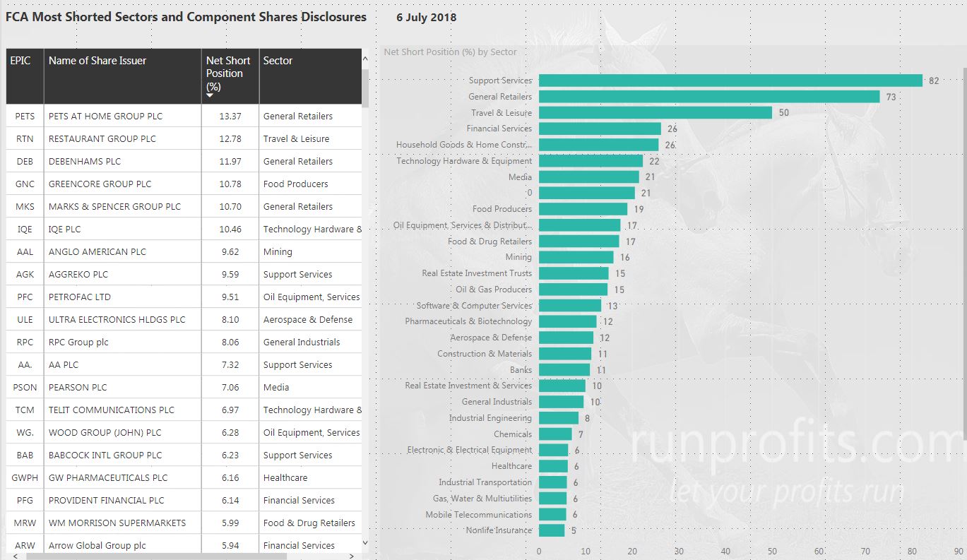The height and width of the screenshot is (560, 967).
Task: Click the Net Short Position (%) column header
Action: tap(230, 76)
